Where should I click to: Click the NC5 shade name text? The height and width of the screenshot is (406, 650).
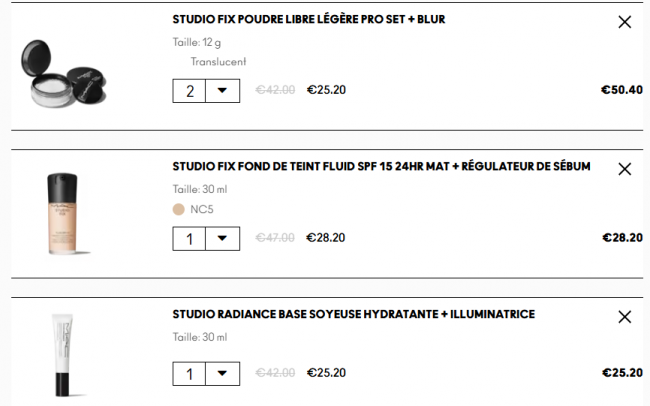point(202,209)
